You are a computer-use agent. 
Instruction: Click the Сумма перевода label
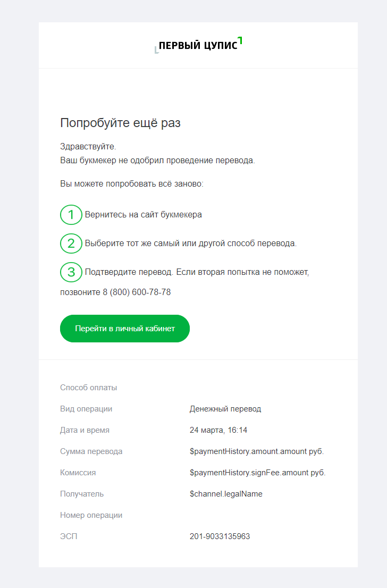tap(91, 451)
